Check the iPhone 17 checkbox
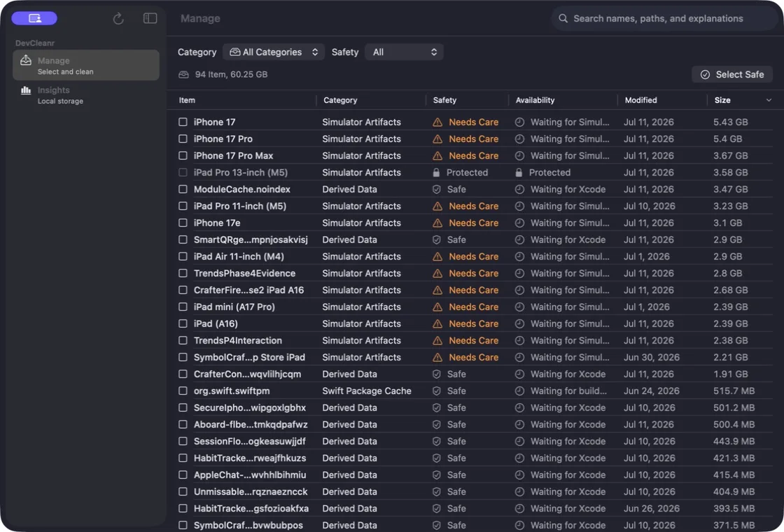Viewport: 784px width, 532px height. [x=183, y=122]
